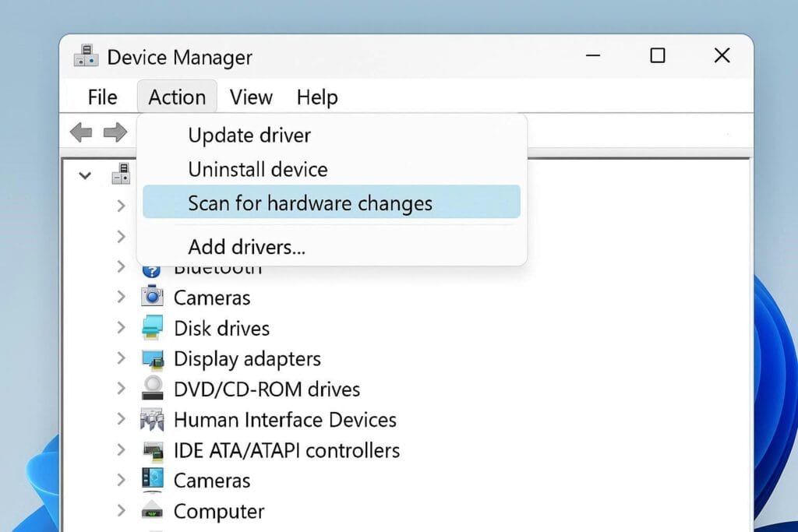Click the Display adapters monitor icon
The width and height of the screenshot is (798, 532).
(153, 359)
